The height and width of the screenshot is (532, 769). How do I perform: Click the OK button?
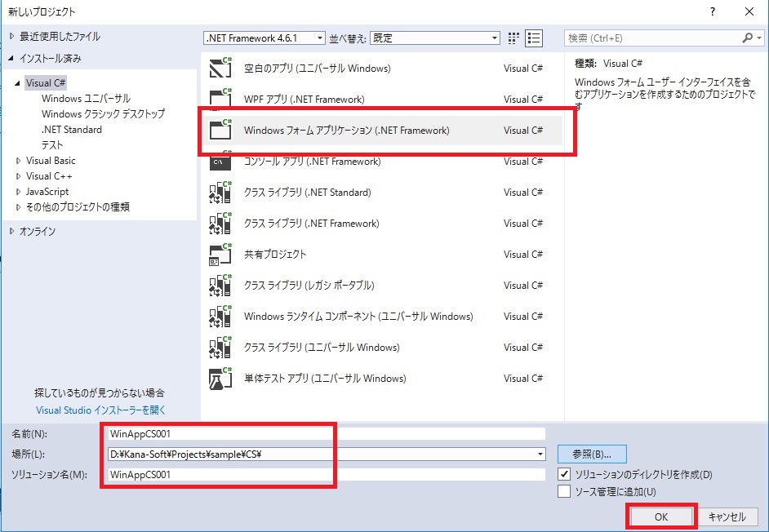[660, 516]
